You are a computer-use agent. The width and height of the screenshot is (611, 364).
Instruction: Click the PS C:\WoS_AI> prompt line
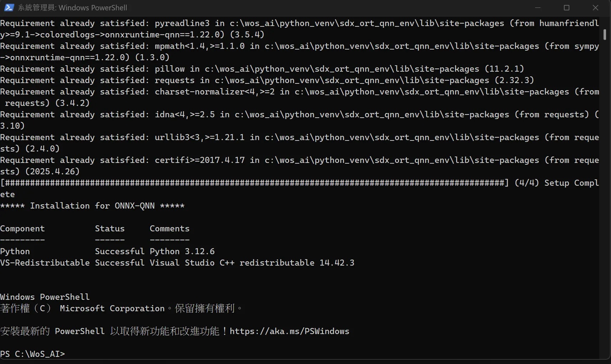point(32,354)
